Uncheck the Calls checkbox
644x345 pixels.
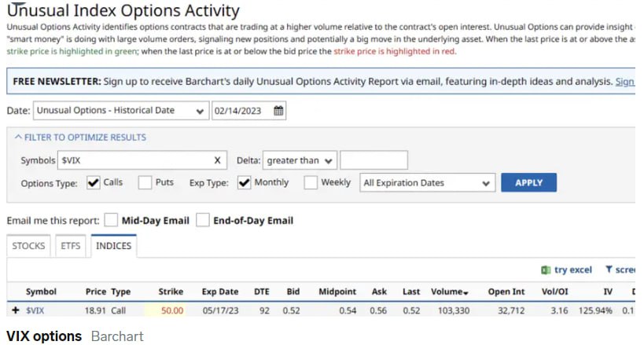(93, 183)
